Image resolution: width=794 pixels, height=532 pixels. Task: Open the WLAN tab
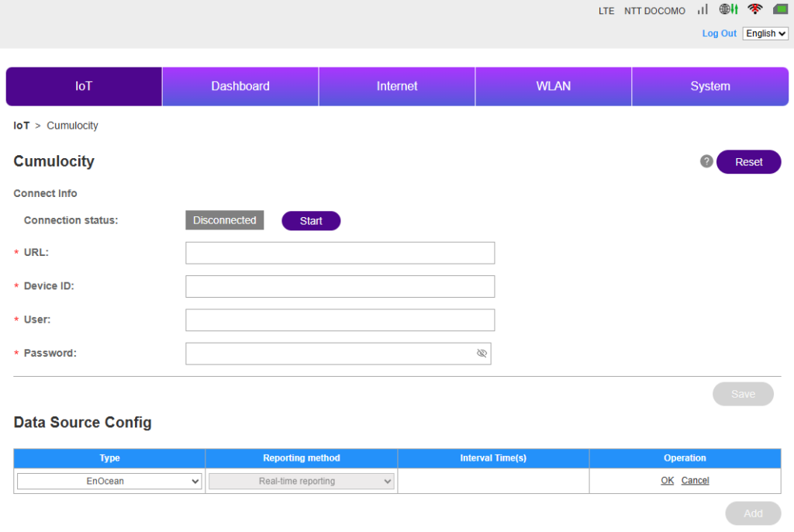[554, 86]
